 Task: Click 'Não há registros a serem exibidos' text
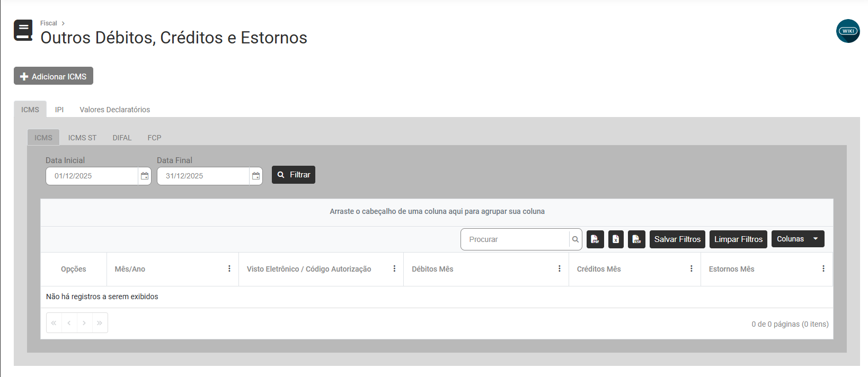coord(102,297)
